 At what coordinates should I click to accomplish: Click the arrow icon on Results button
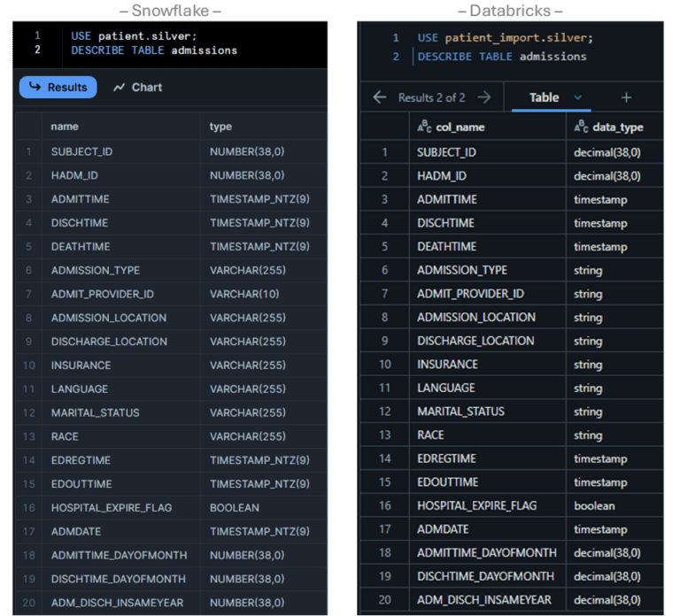[x=35, y=87]
